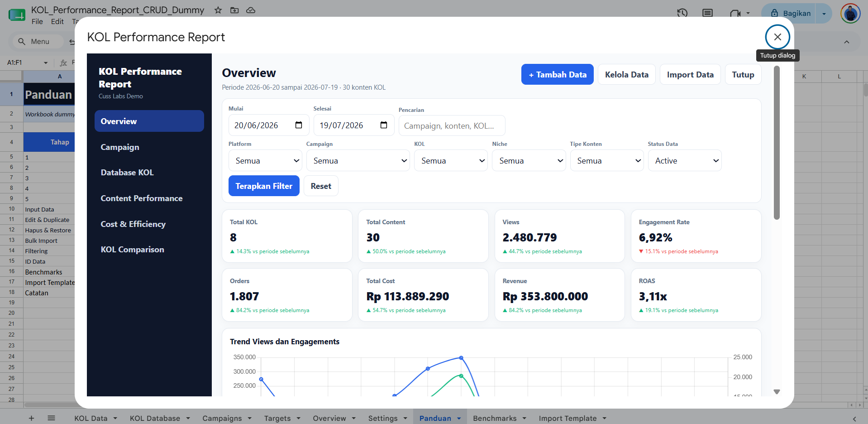Expand the Platform dropdown
868x424 pixels.
click(265, 161)
